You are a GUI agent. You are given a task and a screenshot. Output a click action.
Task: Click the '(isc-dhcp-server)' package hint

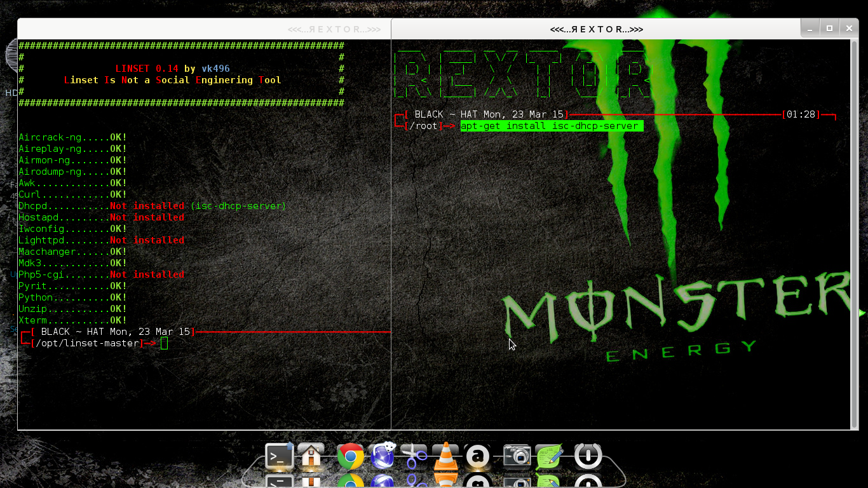238,206
